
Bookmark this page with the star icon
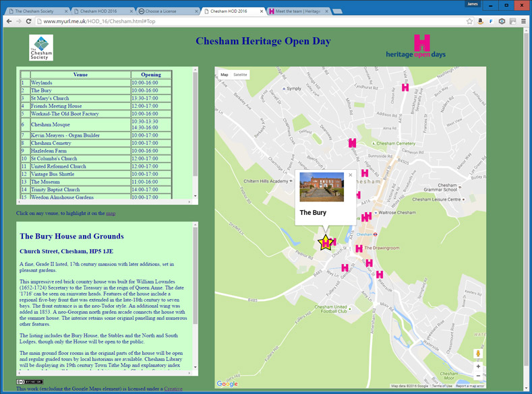click(469, 22)
